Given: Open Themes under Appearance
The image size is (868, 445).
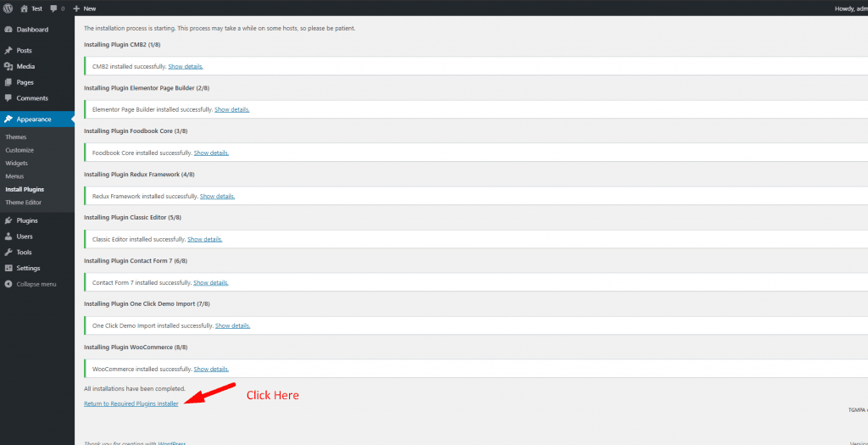Looking at the screenshot, I should coord(15,137).
